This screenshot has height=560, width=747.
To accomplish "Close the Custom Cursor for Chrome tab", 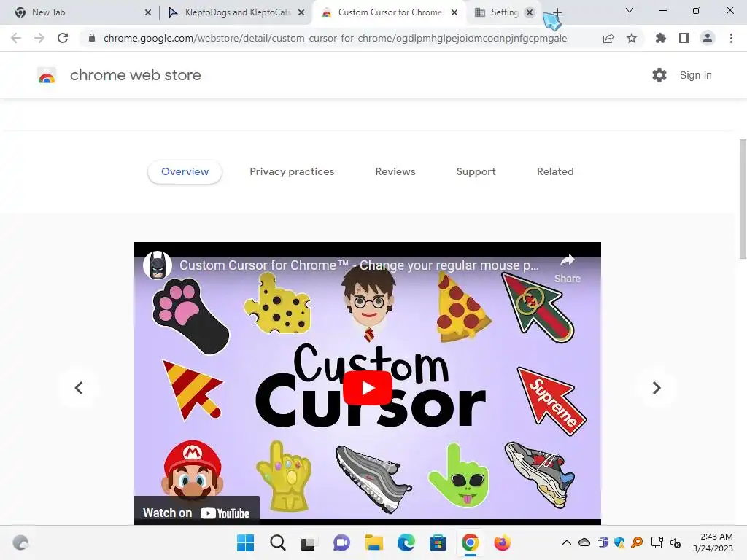I will point(454,12).
